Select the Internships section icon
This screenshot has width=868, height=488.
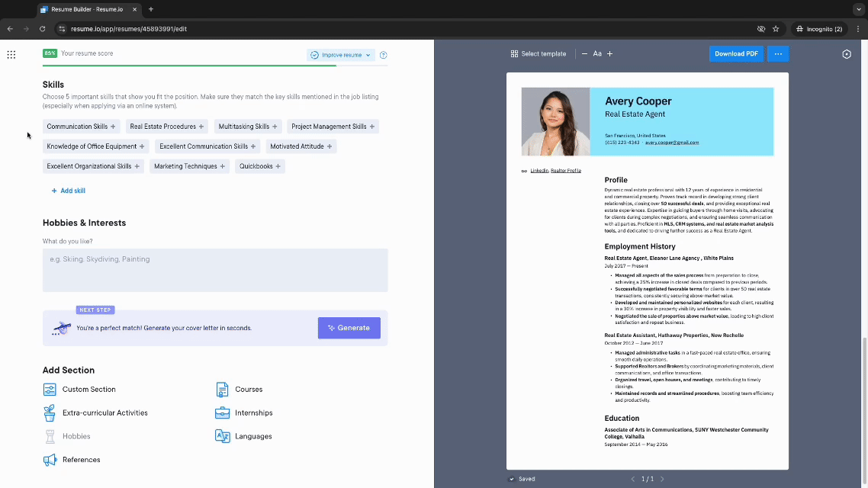[221, 413]
